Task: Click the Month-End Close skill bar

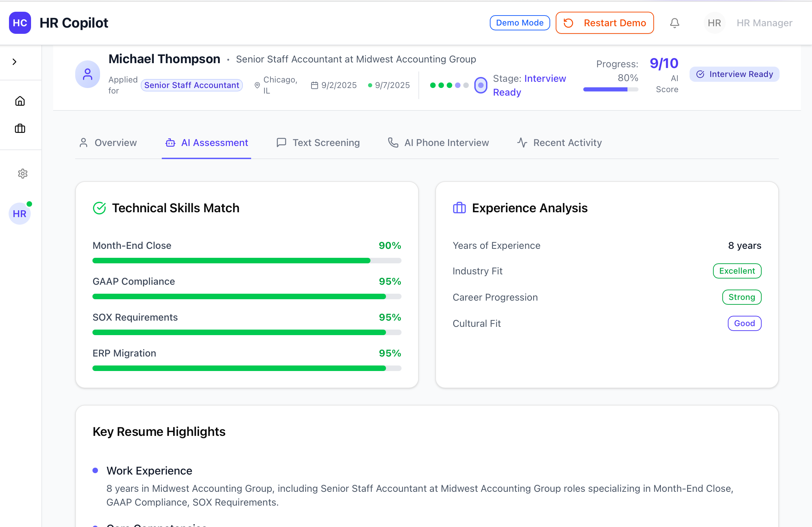Action: click(x=247, y=261)
